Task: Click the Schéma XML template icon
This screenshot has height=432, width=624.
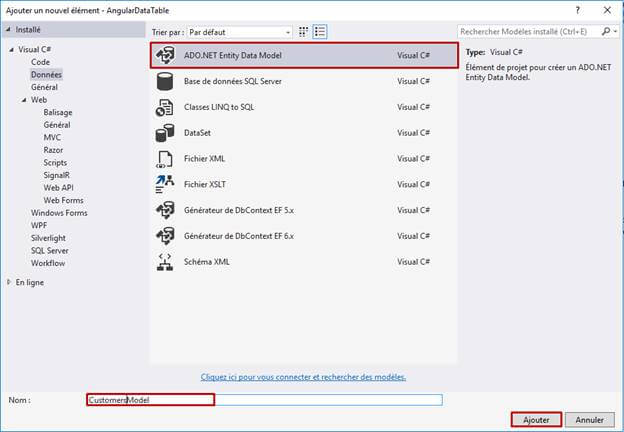Action: [165, 262]
